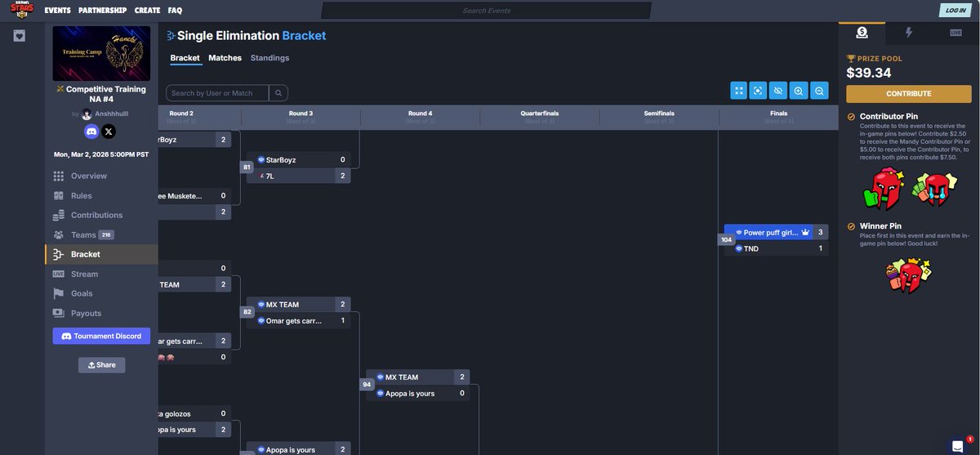Screen dimensions: 980x455
Task: Click the winner pin image
Action: (908, 276)
